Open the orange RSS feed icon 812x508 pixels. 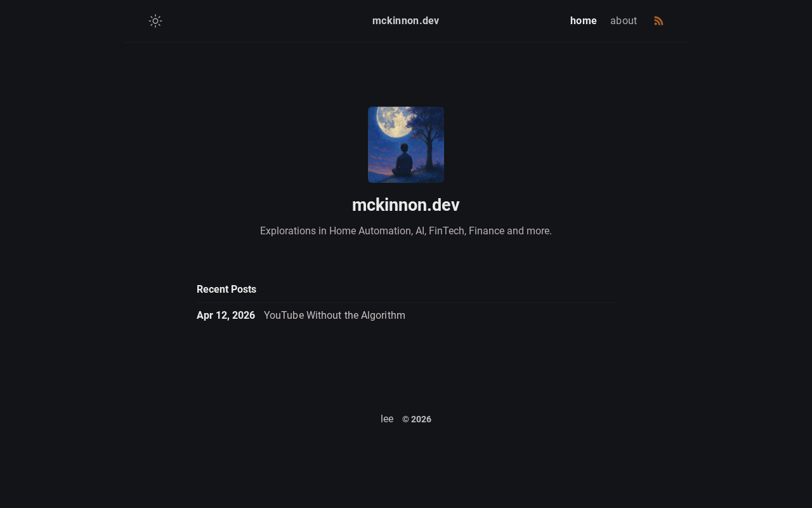click(x=658, y=21)
